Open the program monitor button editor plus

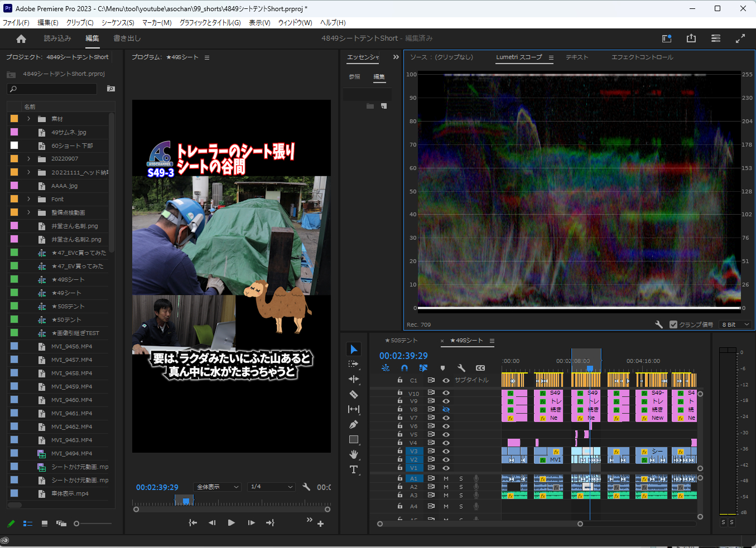pos(320,523)
